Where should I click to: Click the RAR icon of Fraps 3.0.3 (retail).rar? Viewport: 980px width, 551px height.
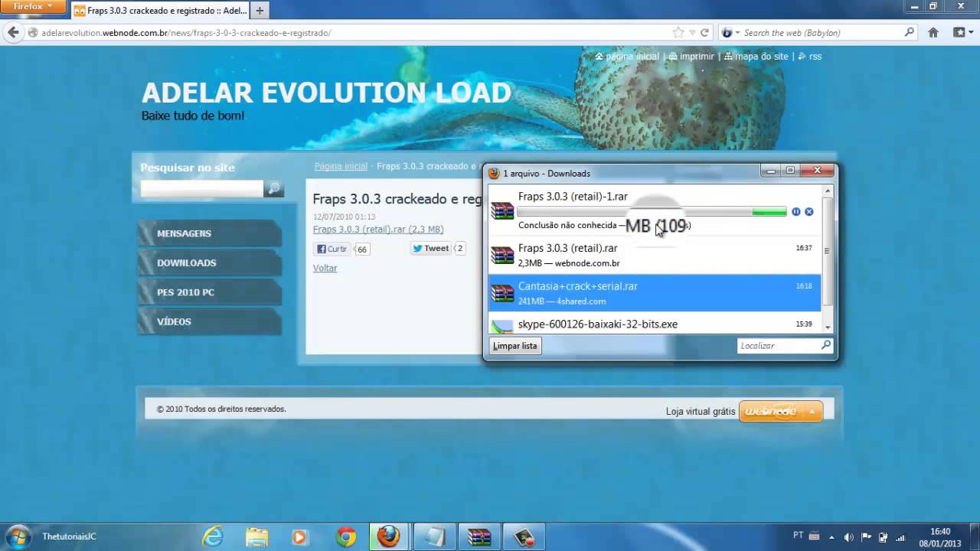pos(502,255)
